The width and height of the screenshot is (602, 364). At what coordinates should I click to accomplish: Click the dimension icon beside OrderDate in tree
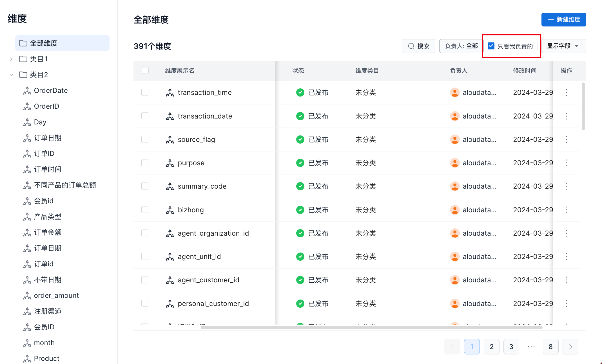pyautogui.click(x=27, y=91)
